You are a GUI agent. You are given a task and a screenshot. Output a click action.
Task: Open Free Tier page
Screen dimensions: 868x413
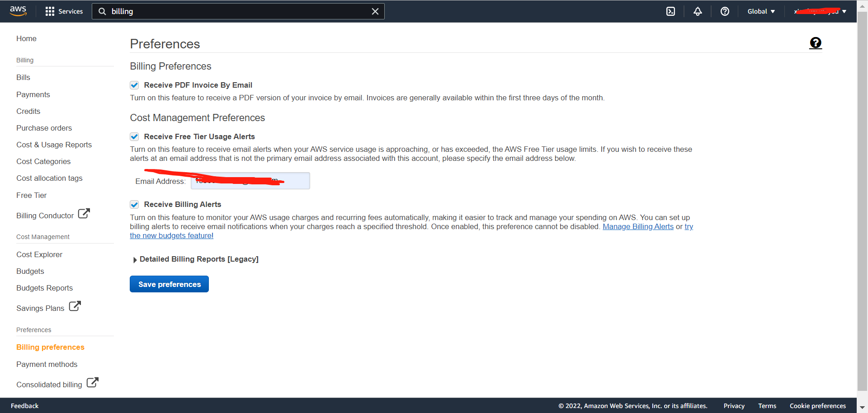pyautogui.click(x=31, y=195)
